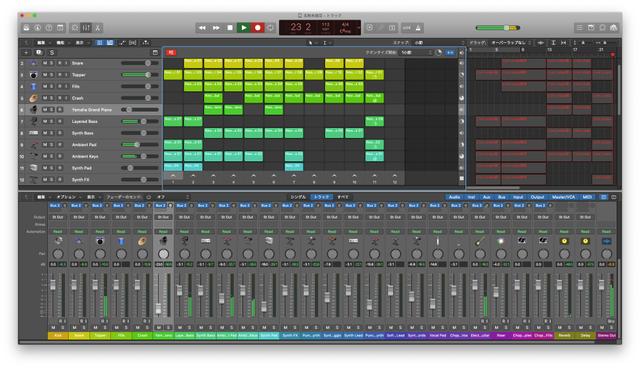Viewport: 640px width, 368px height.
Task: Open the Kick channel Read automation dropdown
Action: [x=58, y=232]
